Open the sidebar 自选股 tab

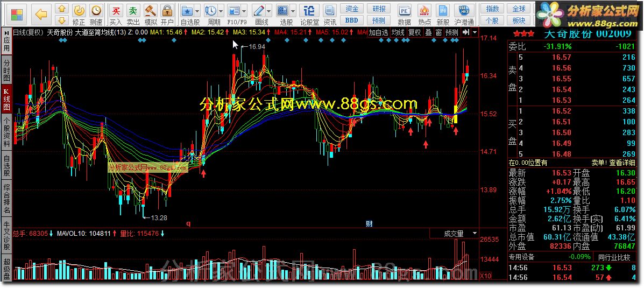[6, 165]
